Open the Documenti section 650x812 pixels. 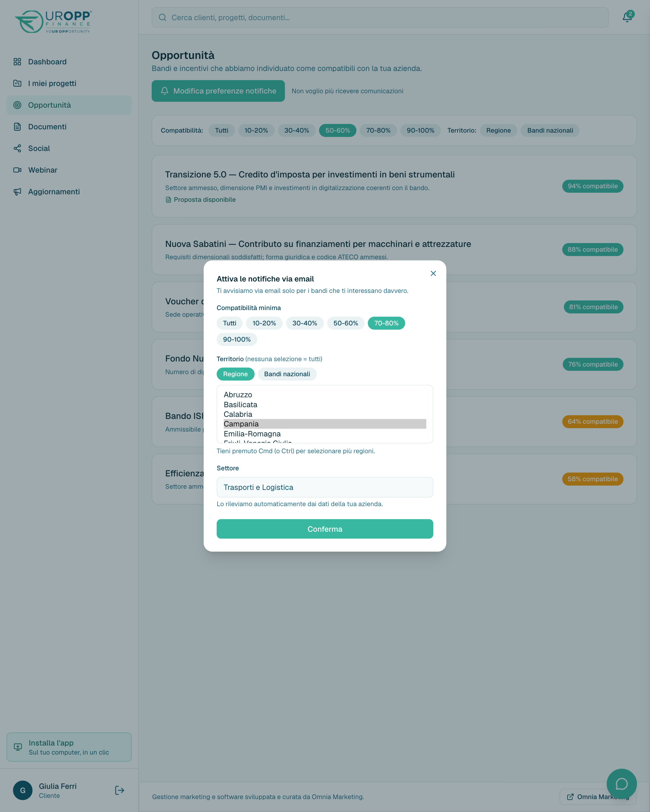click(69, 127)
